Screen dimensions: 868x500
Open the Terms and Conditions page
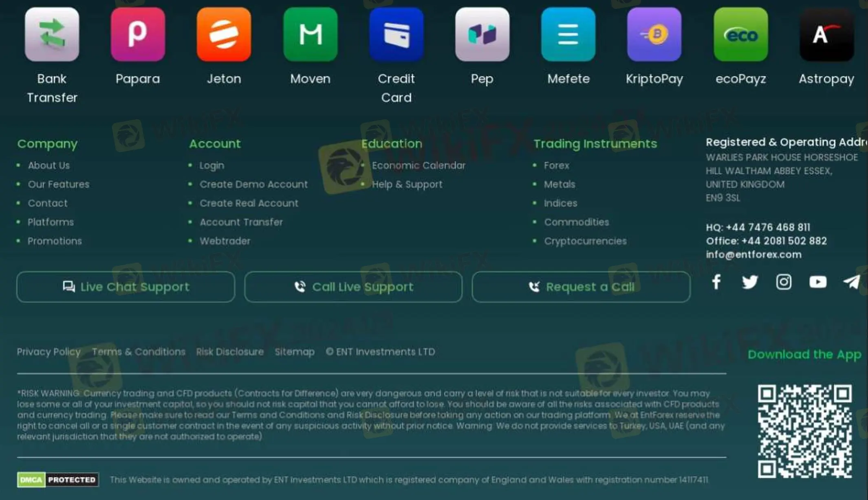point(138,351)
